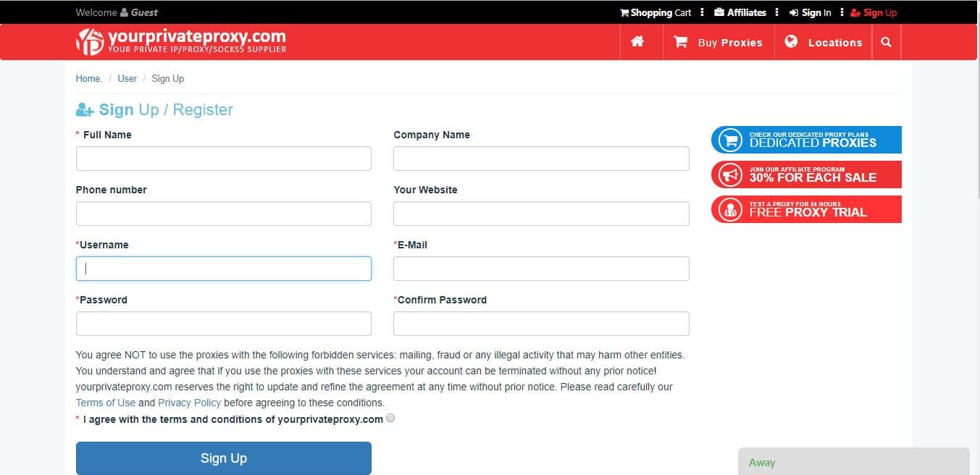Click the 'Welcome Guest' text
This screenshot has height=475, width=980.
(x=117, y=12)
